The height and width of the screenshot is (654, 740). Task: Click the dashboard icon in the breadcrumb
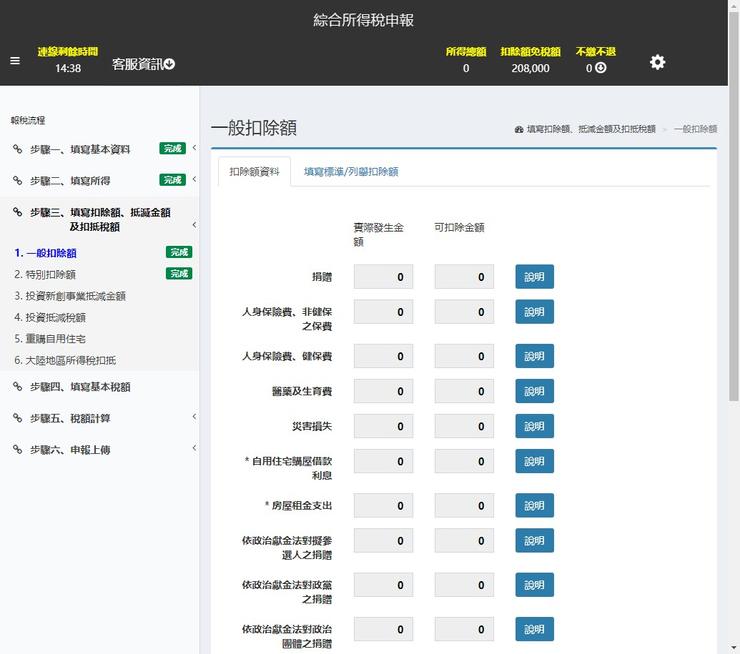tap(519, 130)
